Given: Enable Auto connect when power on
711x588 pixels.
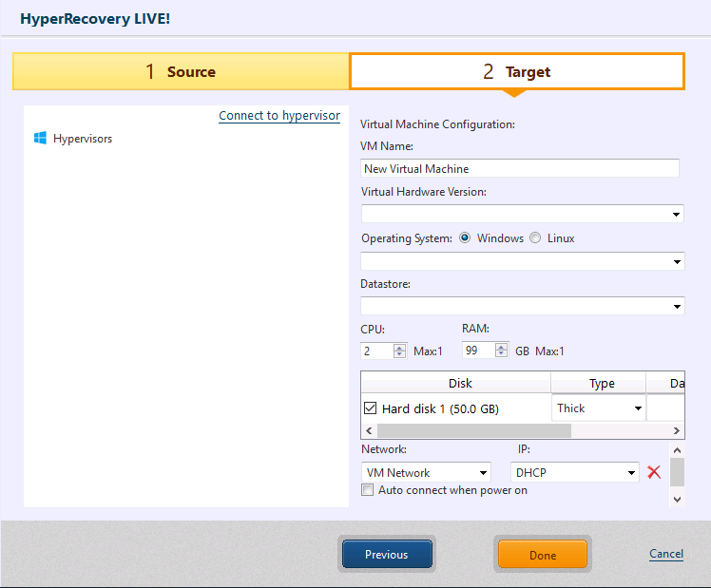Looking at the screenshot, I should coord(368,490).
